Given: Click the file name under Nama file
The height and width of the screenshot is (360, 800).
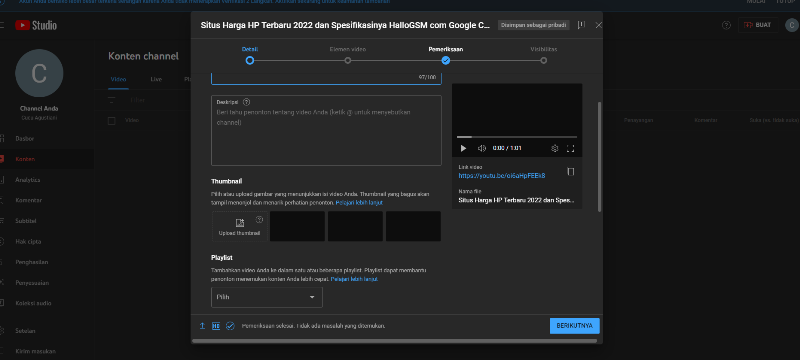Looking at the screenshot, I should pyautogui.click(x=517, y=200).
